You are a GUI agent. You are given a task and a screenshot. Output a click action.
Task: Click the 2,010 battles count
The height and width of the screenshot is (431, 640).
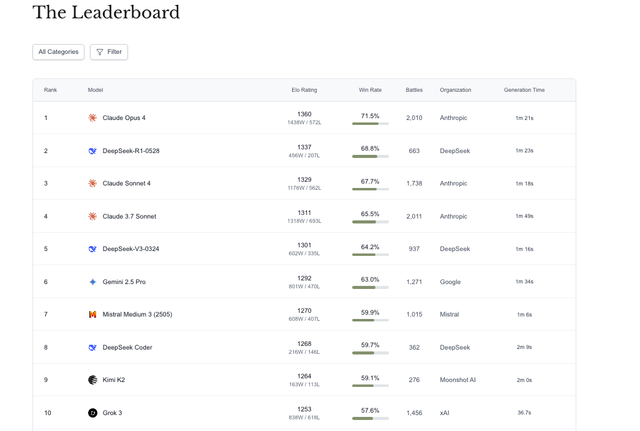pyautogui.click(x=414, y=118)
